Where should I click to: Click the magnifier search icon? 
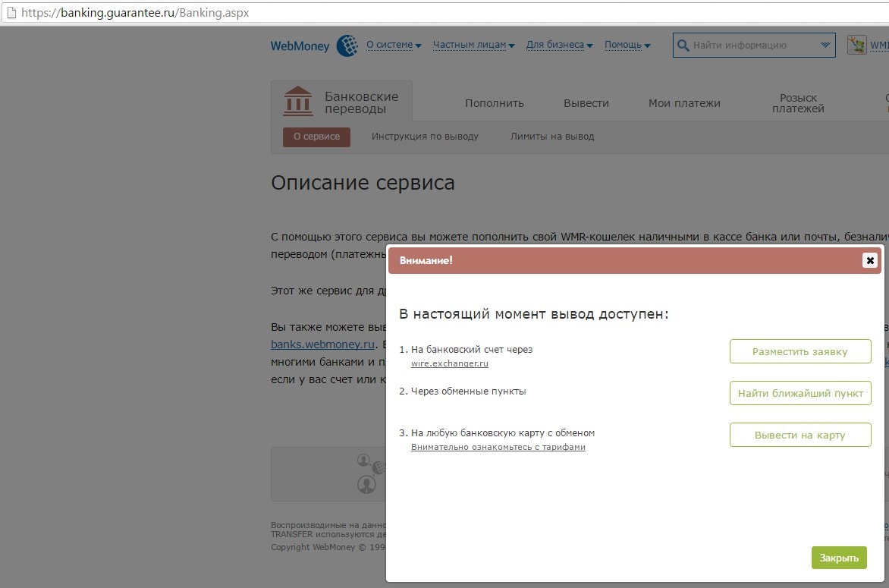tap(683, 46)
